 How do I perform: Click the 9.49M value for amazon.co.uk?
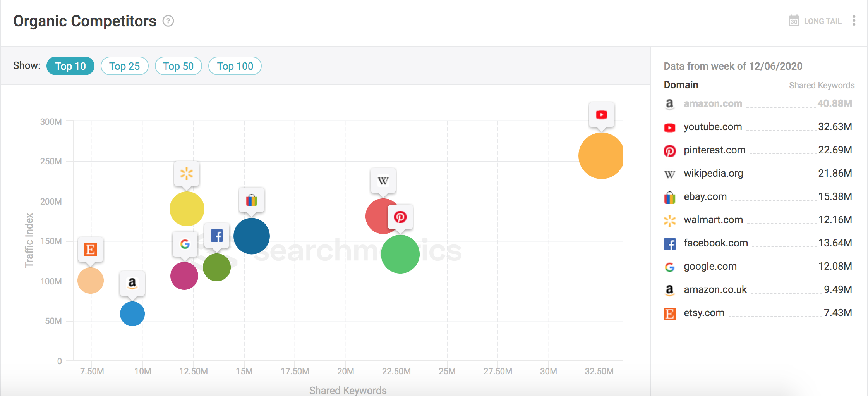tap(838, 289)
